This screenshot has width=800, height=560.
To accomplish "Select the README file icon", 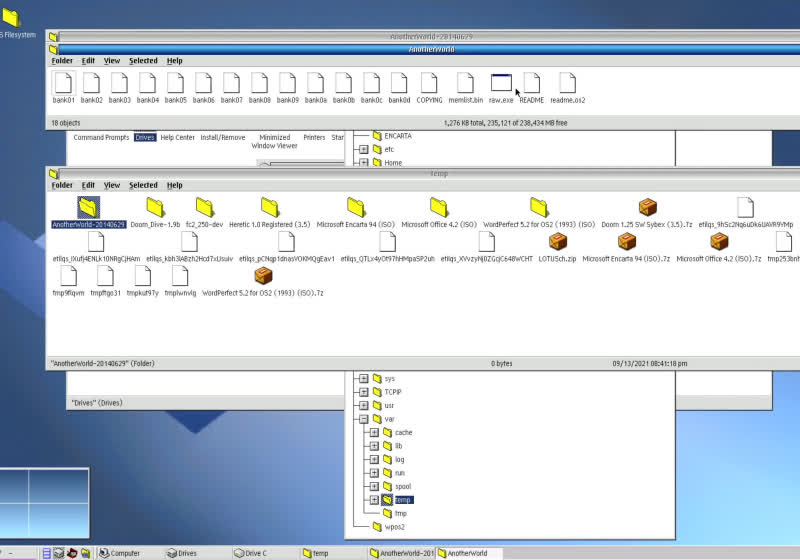I will tap(531, 83).
